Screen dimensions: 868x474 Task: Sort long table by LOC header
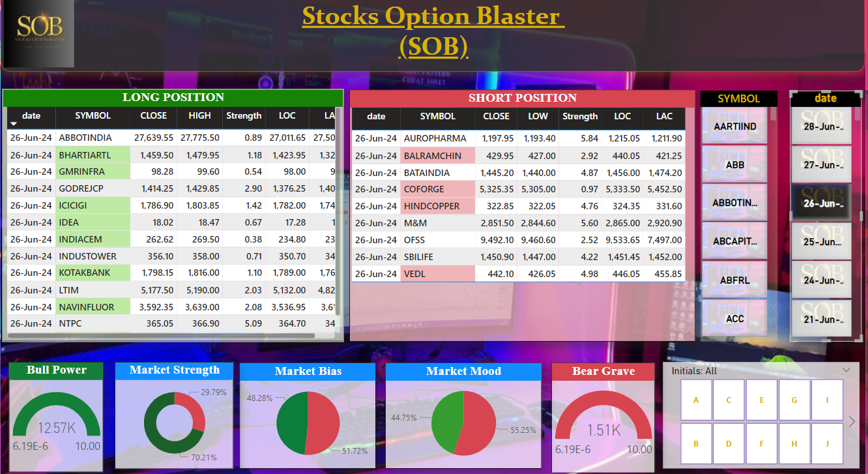(287, 116)
